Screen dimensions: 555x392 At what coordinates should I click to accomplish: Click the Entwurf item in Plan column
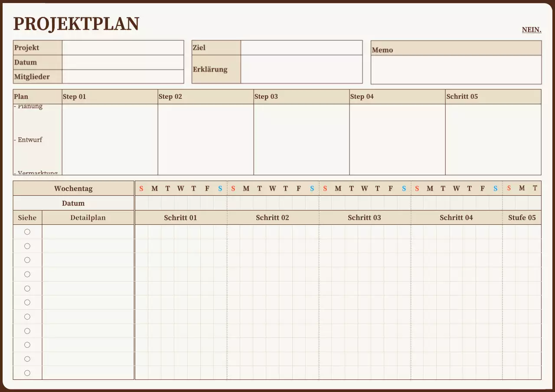tap(30, 140)
